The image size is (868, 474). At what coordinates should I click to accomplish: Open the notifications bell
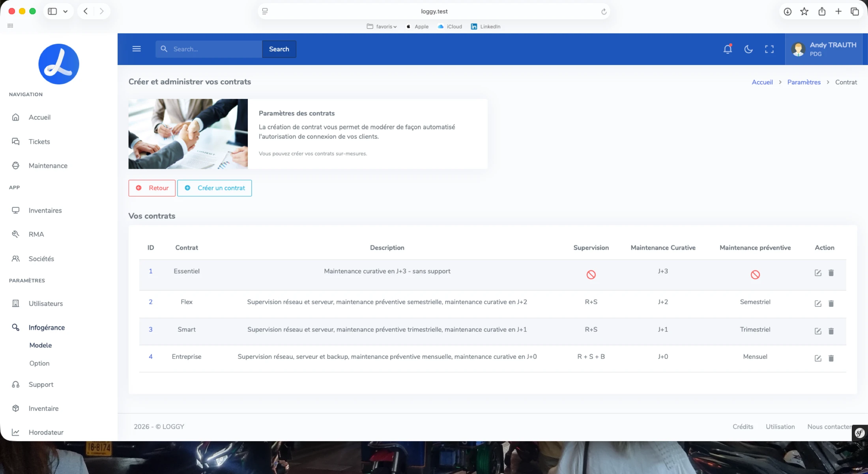click(x=728, y=49)
